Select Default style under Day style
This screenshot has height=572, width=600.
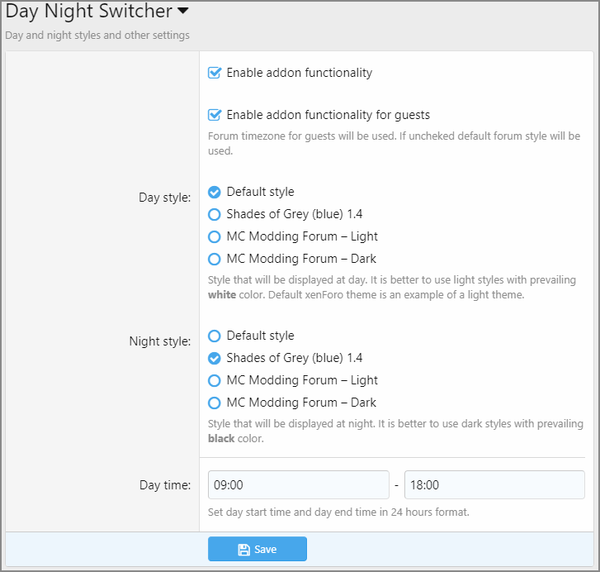(214, 192)
